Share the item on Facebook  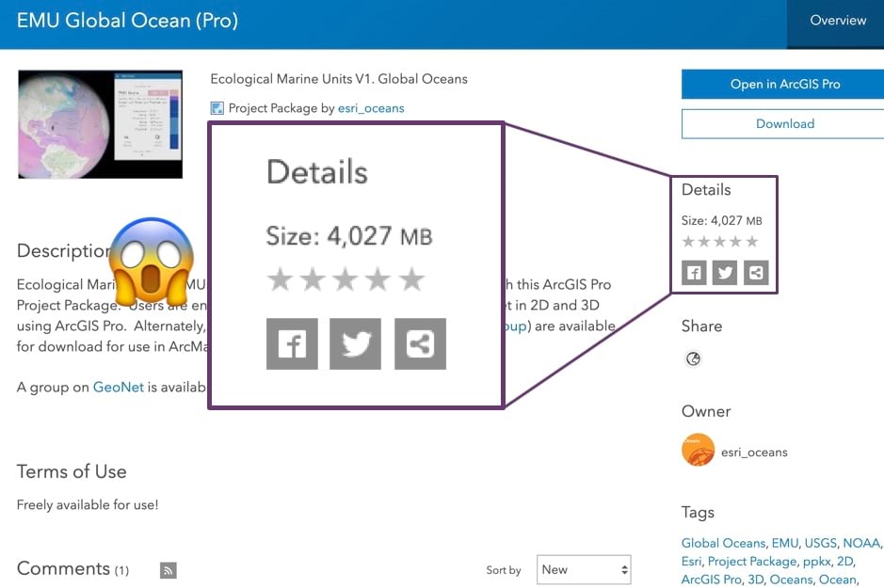coord(693,273)
